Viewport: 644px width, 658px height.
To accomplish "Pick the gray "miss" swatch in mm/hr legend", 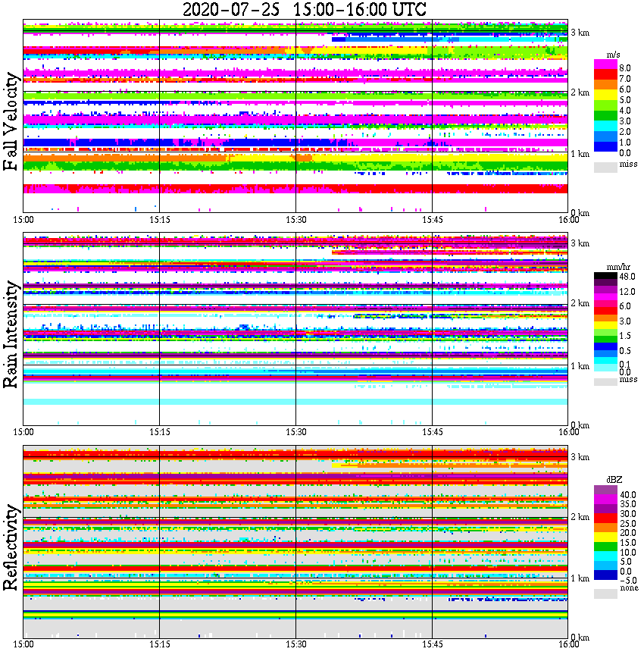I will coord(605,381).
